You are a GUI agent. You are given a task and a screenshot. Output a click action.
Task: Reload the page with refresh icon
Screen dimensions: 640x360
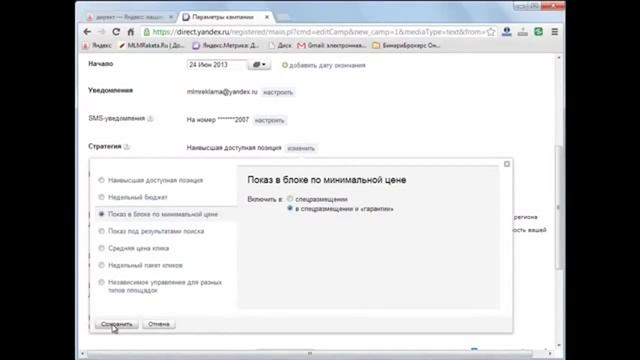(x=116, y=31)
